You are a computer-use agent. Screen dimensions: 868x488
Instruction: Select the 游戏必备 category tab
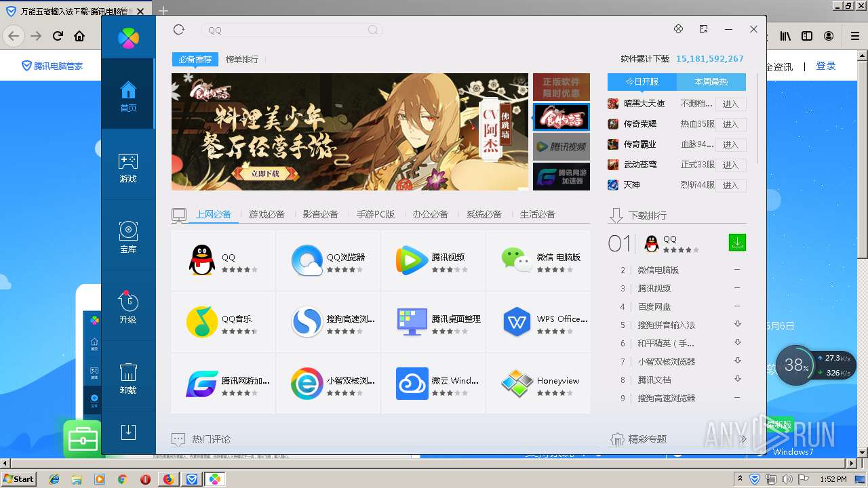pyautogui.click(x=267, y=214)
